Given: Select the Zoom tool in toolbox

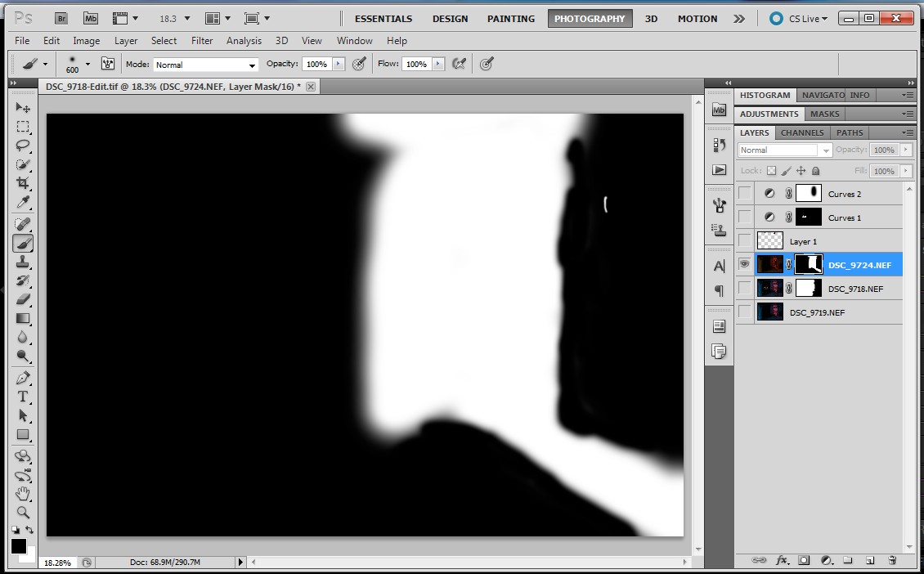Looking at the screenshot, I should coord(23,513).
